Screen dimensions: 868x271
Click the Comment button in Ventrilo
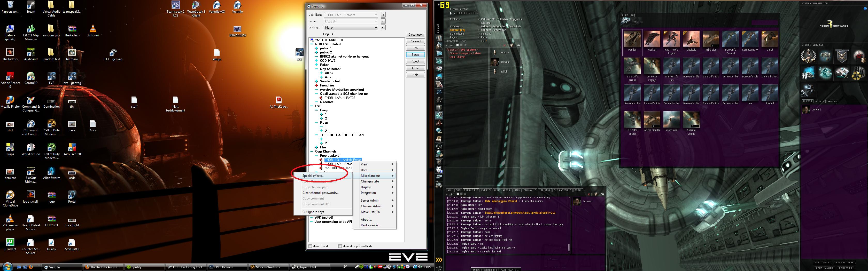tap(415, 41)
